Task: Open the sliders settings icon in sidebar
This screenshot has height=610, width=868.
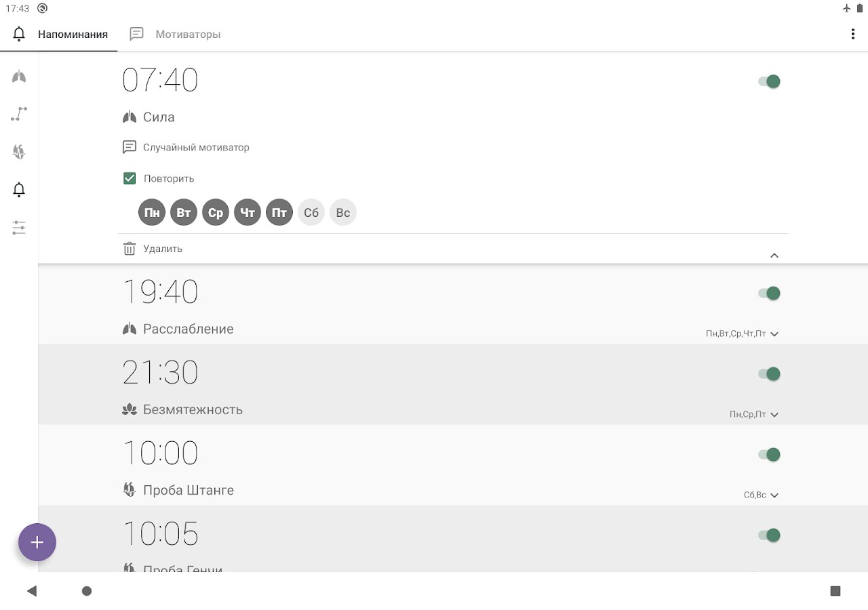Action: pos(19,228)
